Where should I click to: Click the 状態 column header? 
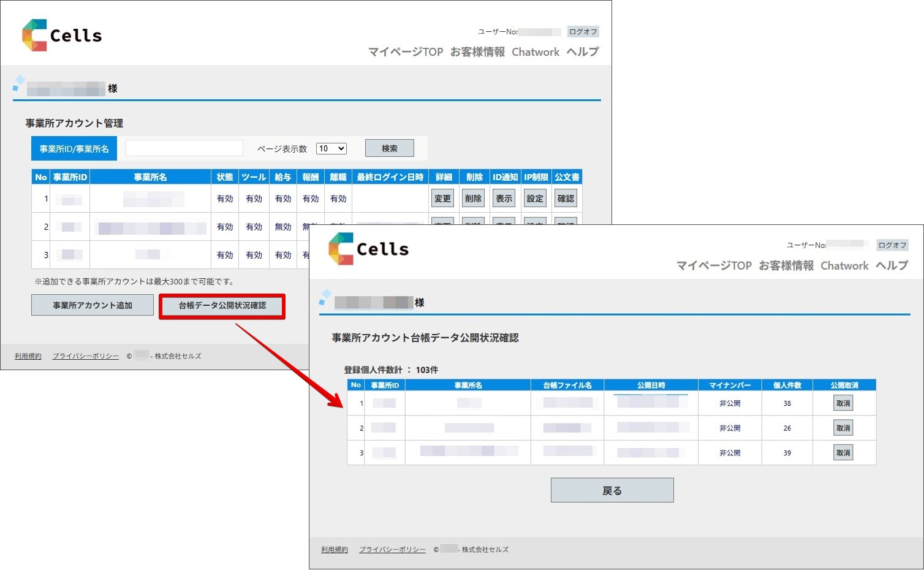tap(225, 177)
